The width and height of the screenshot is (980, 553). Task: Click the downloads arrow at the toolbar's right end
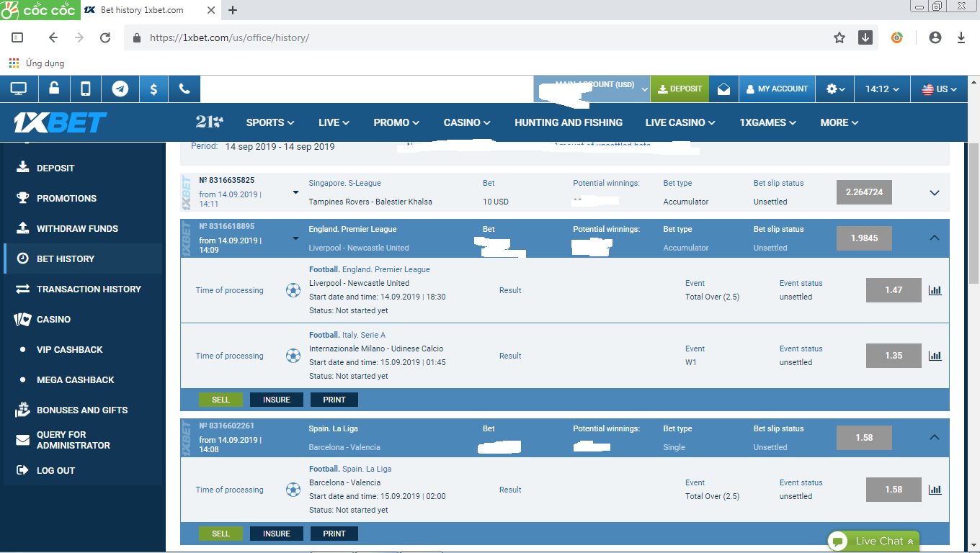pos(961,37)
